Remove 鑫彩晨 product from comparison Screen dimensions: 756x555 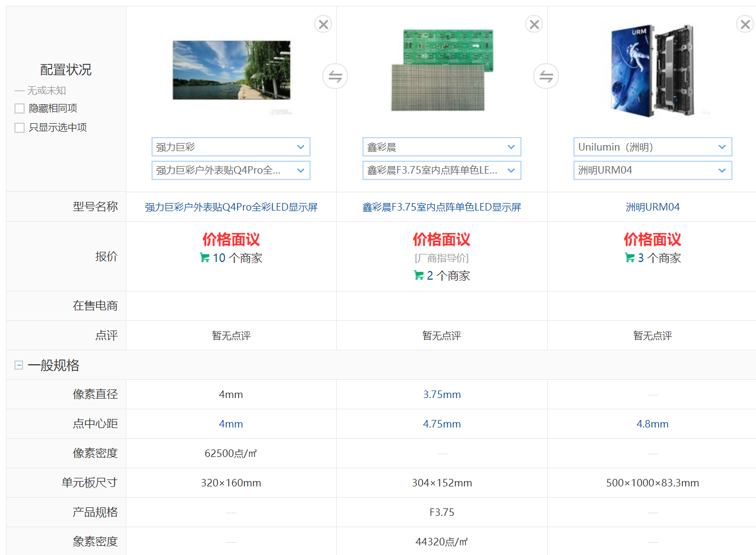pyautogui.click(x=534, y=24)
